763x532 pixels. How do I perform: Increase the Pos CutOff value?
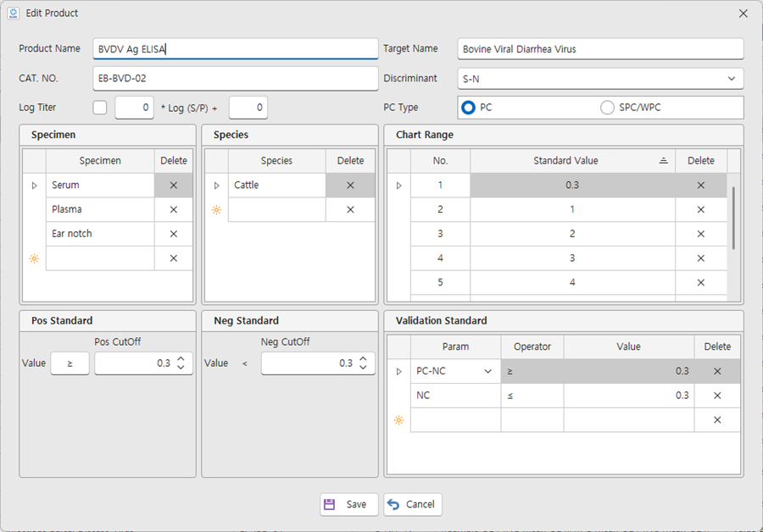(181, 359)
